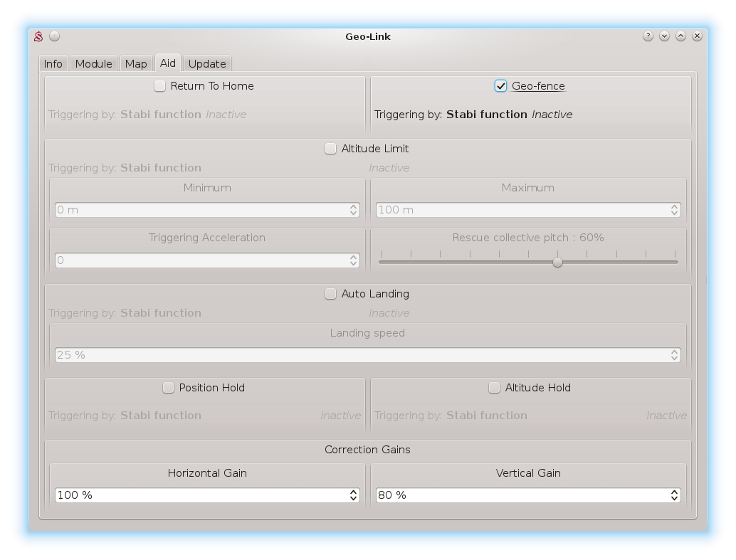Click the Landing speed spinner arrows
The height and width of the screenshot is (560, 736).
(x=674, y=354)
